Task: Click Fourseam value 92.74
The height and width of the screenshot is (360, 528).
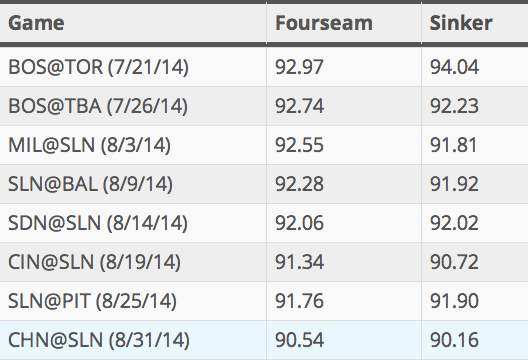Action: (x=299, y=106)
